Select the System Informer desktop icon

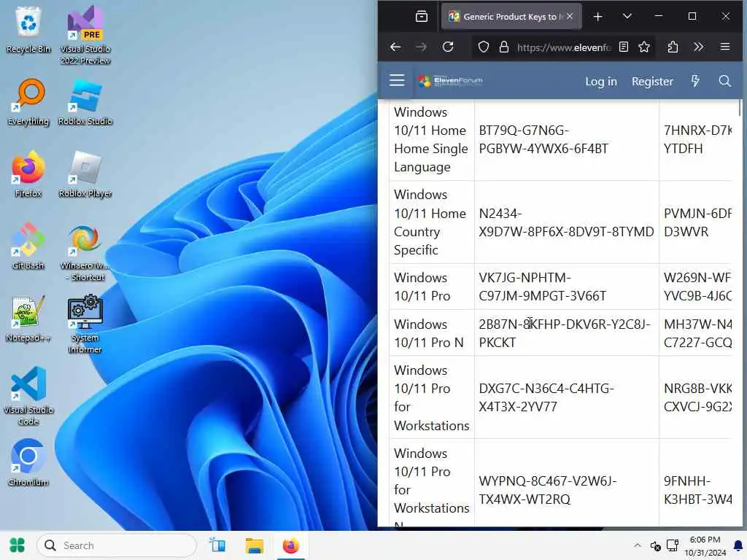85,324
